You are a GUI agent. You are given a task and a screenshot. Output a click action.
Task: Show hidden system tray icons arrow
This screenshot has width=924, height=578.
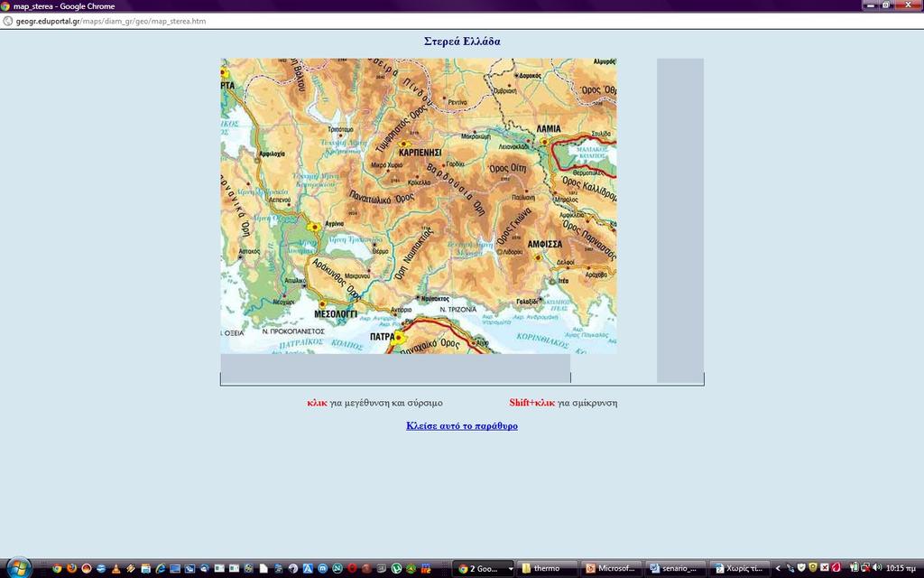(x=778, y=569)
